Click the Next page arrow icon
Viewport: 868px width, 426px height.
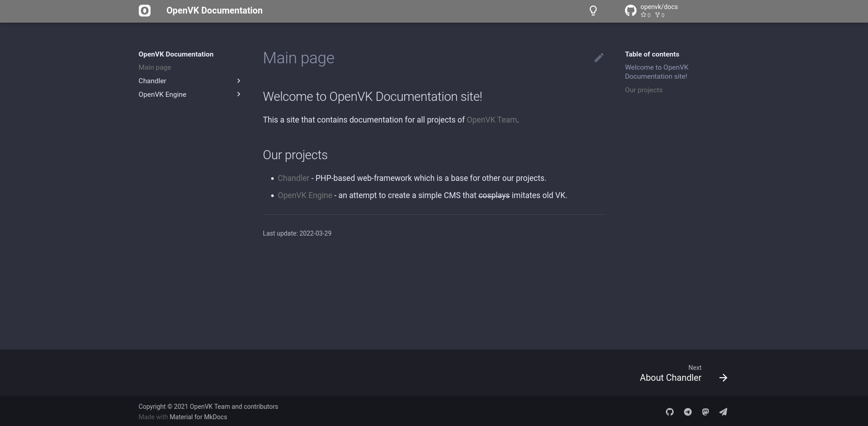(x=723, y=378)
